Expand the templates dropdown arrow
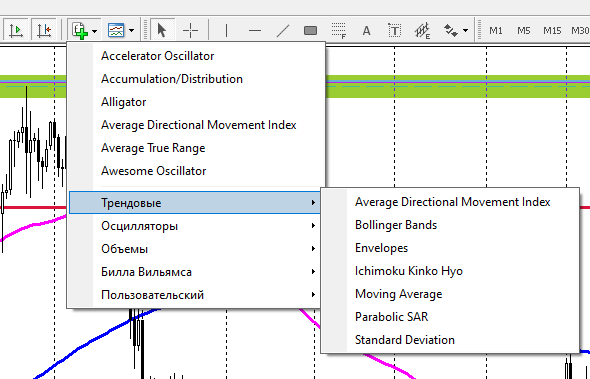Viewport: 590px width, 379px height. tap(131, 30)
